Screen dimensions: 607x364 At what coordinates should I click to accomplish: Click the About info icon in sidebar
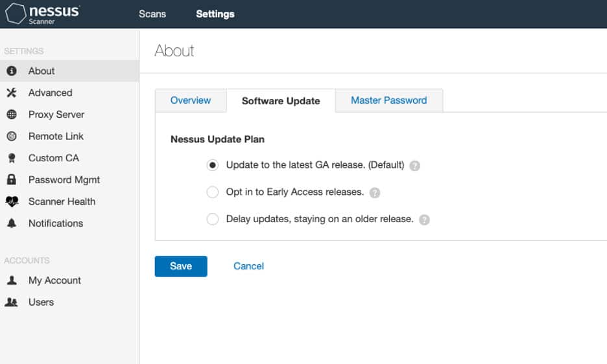12,71
